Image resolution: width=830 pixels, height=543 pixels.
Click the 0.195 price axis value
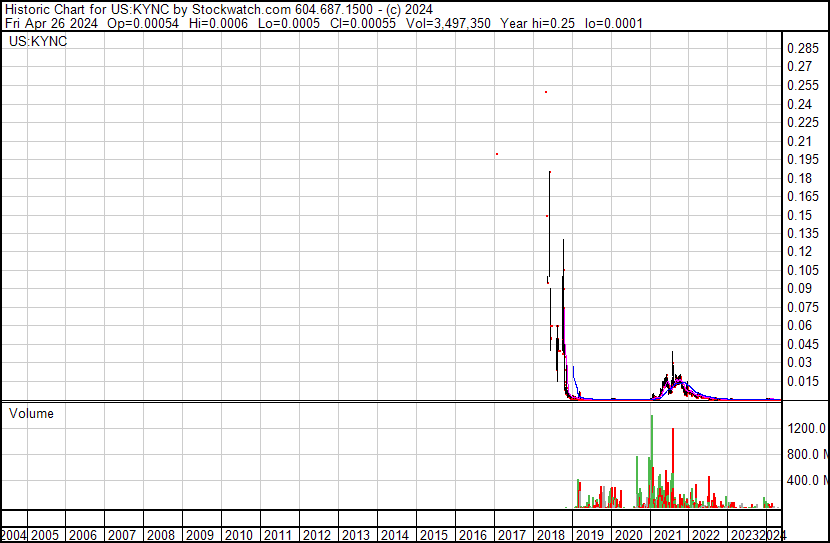803,159
